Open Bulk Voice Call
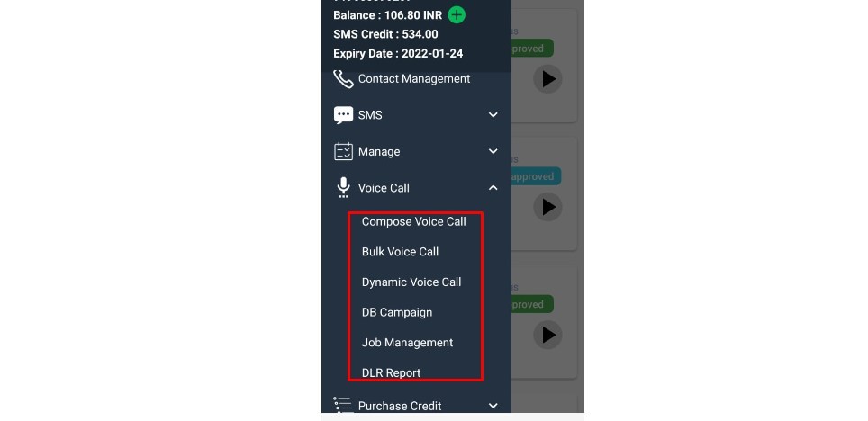Viewport: 868px width, 421px height. coord(400,252)
